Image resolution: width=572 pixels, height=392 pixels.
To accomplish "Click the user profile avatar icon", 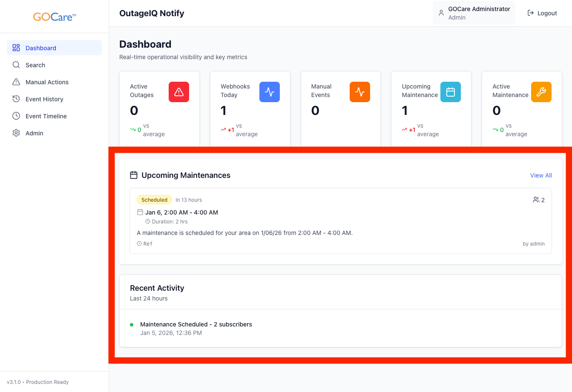I will (x=441, y=13).
